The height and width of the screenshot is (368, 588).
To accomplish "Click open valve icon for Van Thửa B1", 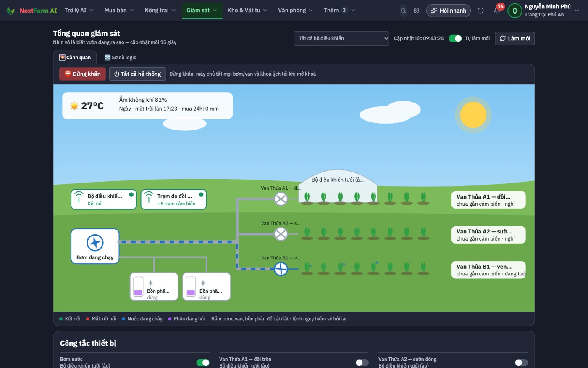I will [281, 269].
